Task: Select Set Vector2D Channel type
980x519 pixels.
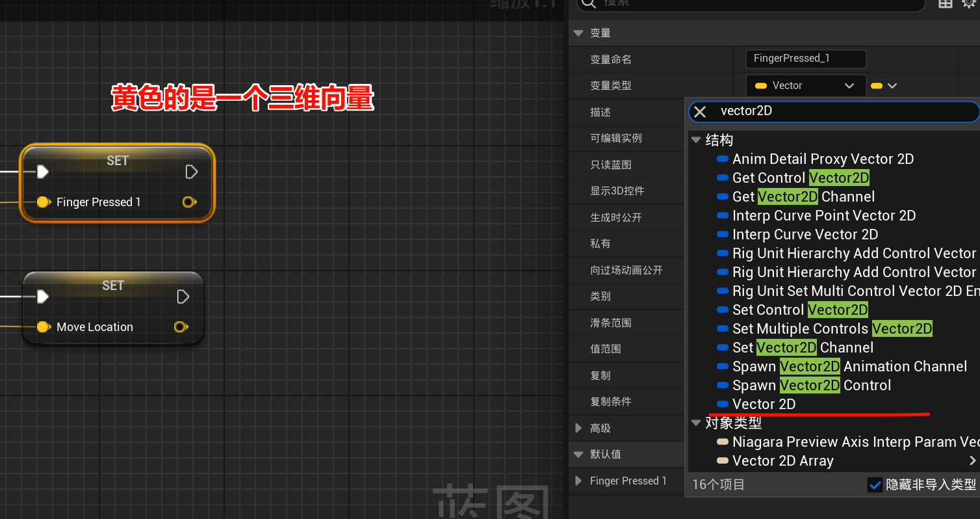Action: (803, 348)
